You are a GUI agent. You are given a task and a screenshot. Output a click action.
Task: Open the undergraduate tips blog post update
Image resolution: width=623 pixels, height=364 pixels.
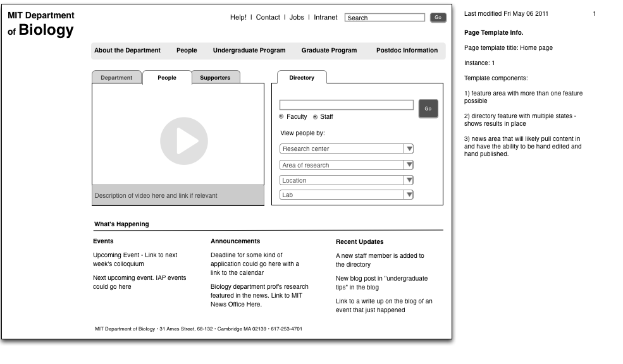pyautogui.click(x=382, y=282)
